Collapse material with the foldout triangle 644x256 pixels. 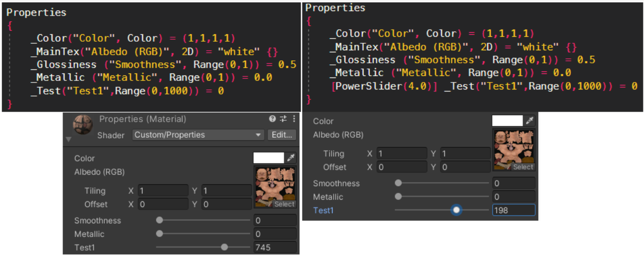click(x=69, y=139)
